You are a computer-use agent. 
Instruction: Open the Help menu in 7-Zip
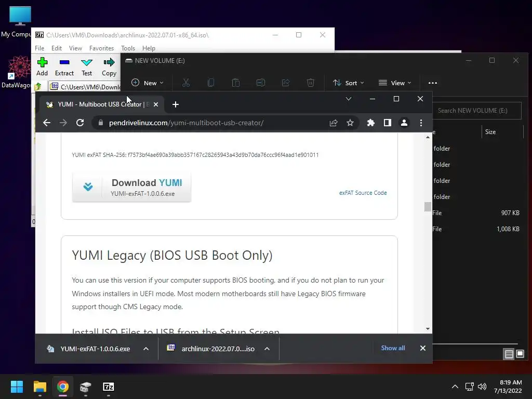coord(149,48)
